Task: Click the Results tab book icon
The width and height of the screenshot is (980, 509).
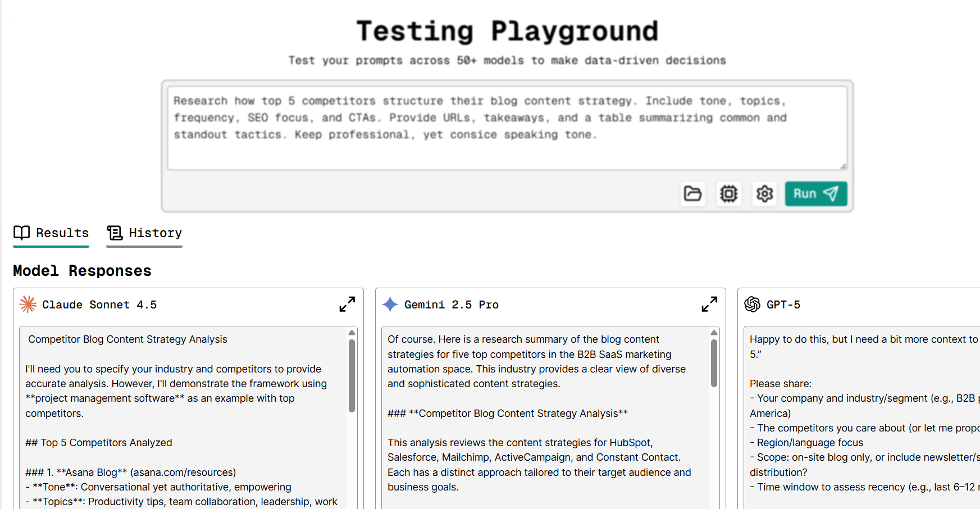Action: (21, 233)
